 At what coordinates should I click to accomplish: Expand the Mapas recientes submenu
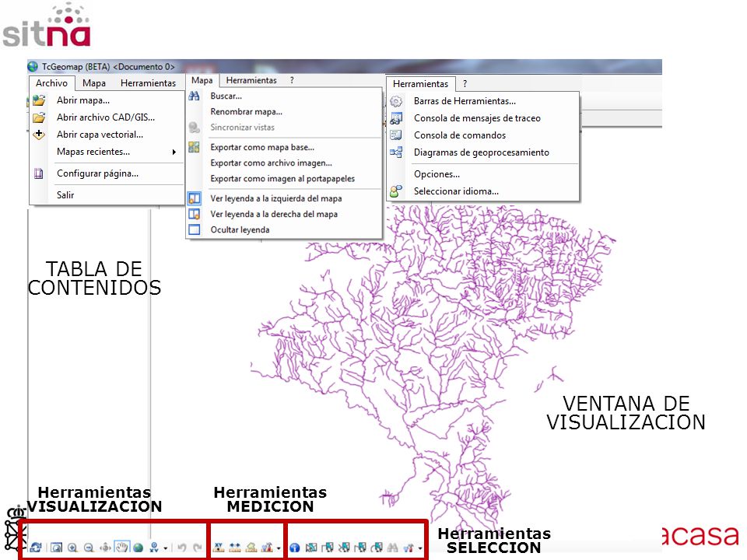tap(107, 152)
